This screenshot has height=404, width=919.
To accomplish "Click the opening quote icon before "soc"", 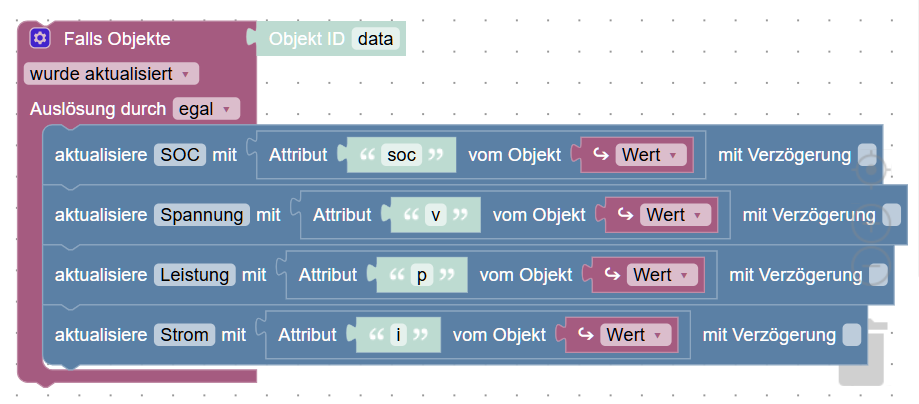I will click(x=366, y=155).
